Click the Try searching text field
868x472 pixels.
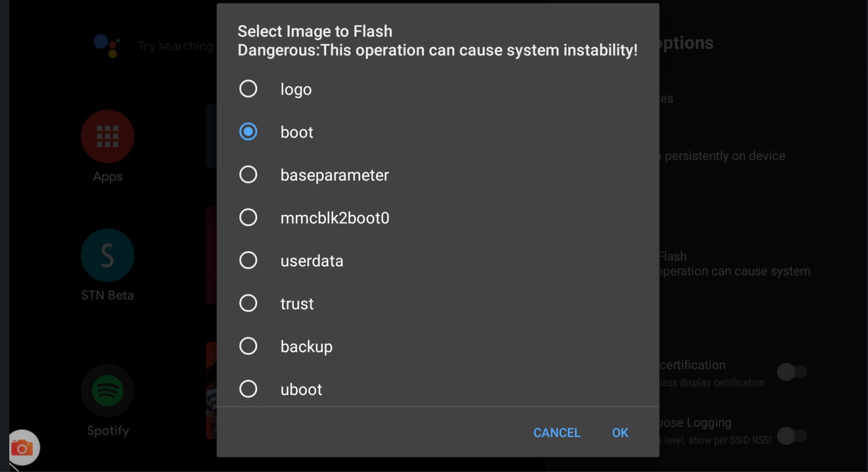click(176, 46)
